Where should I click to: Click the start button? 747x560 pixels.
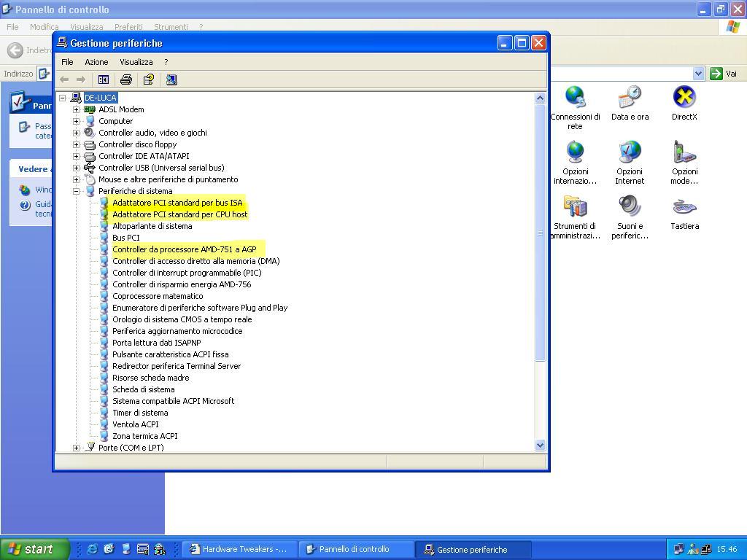(x=34, y=549)
